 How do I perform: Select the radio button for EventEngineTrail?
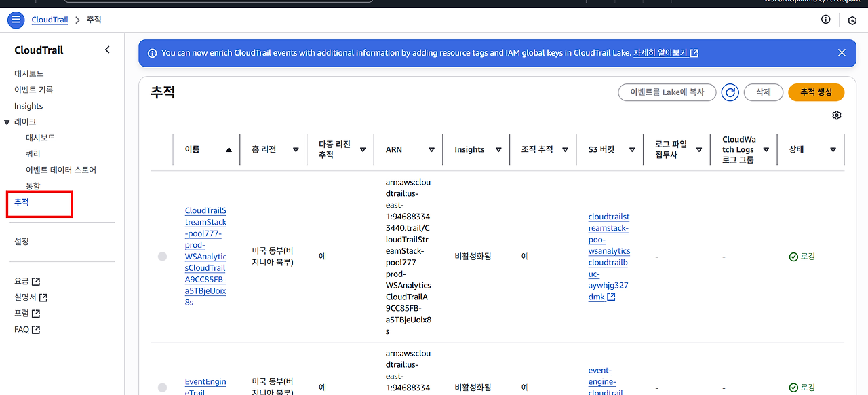point(162,387)
